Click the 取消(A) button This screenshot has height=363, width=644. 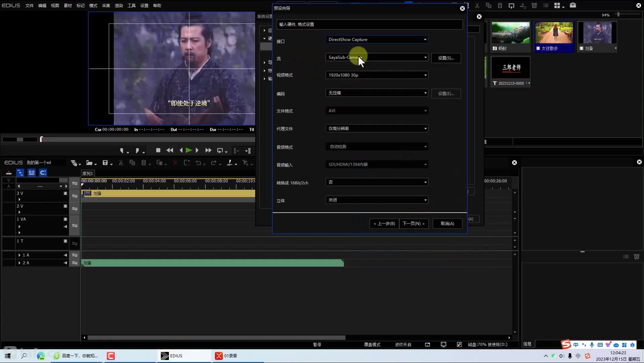point(447,224)
